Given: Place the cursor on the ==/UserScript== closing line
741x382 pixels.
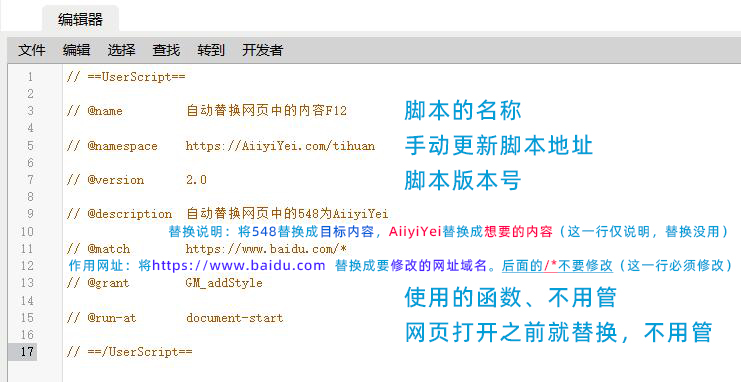Looking at the screenshot, I should (x=129, y=352).
